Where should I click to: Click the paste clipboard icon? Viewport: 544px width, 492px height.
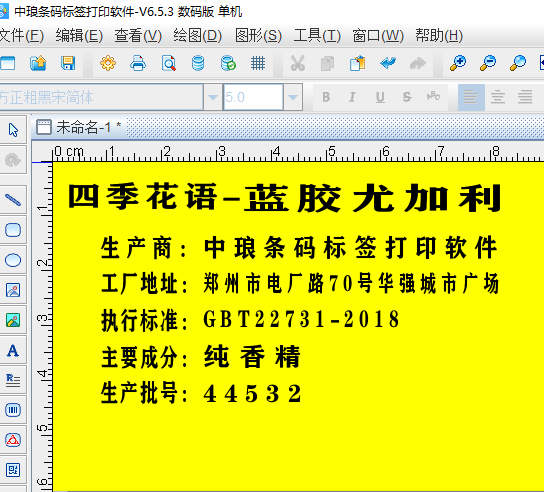pyautogui.click(x=357, y=63)
